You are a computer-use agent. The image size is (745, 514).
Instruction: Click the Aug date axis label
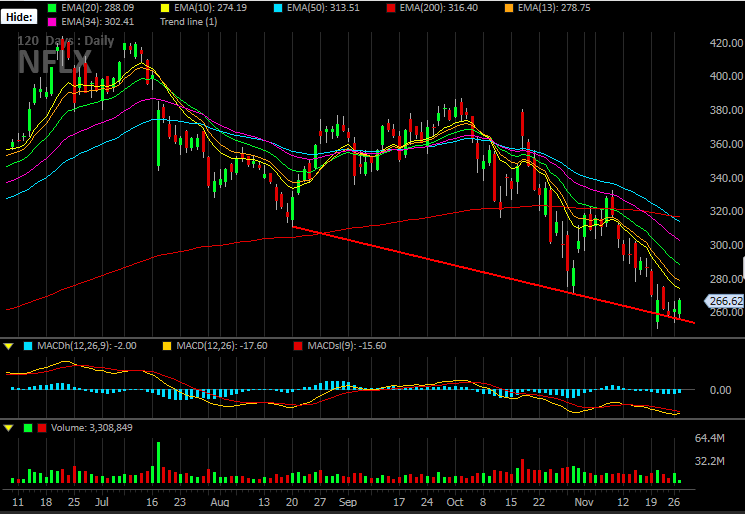[x=220, y=502]
